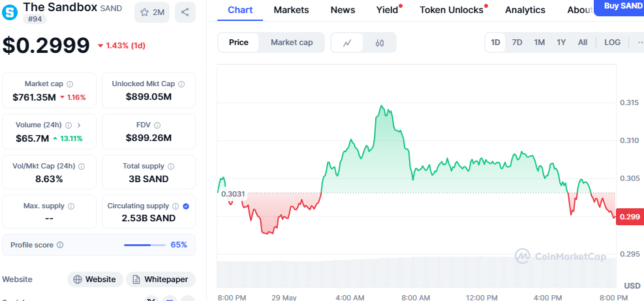Viewport: 644px width, 301px height.
Task: Select the 7D time range
Action: pyautogui.click(x=517, y=42)
